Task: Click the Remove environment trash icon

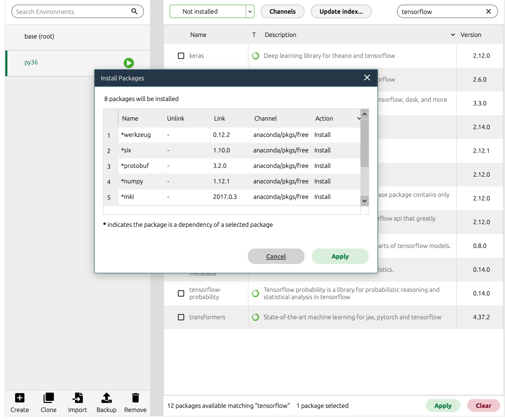Action: [x=135, y=398]
